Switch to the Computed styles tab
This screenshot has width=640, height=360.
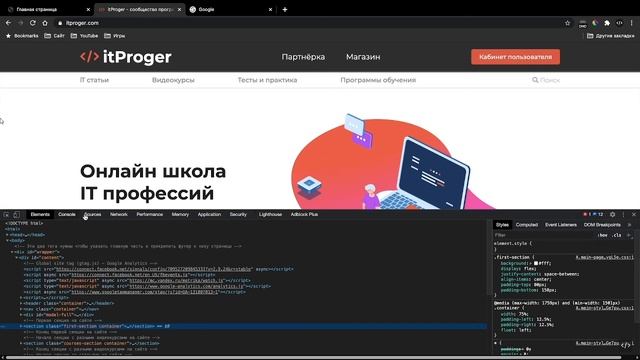527,225
